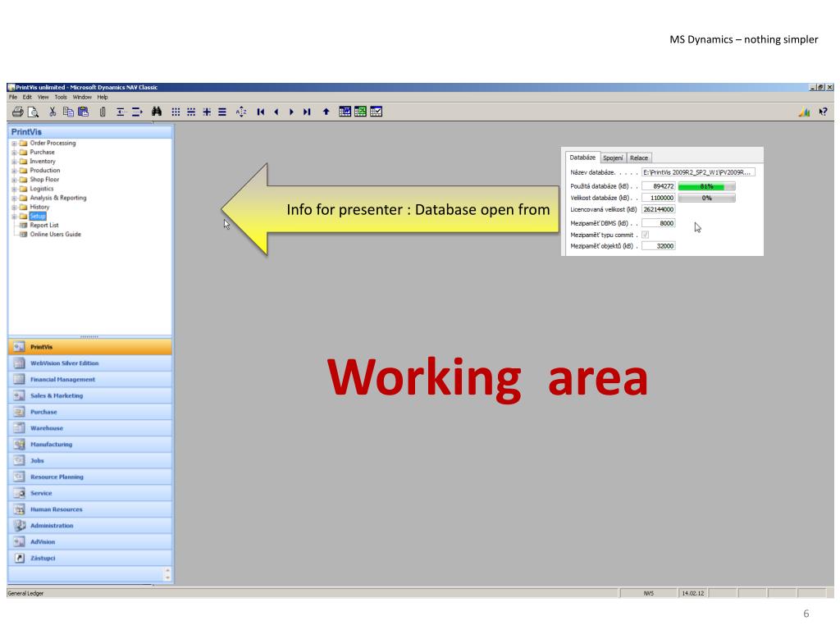This screenshot has height=630, width=840.
Task: Click the Cut scissors icon
Action: 52,112
